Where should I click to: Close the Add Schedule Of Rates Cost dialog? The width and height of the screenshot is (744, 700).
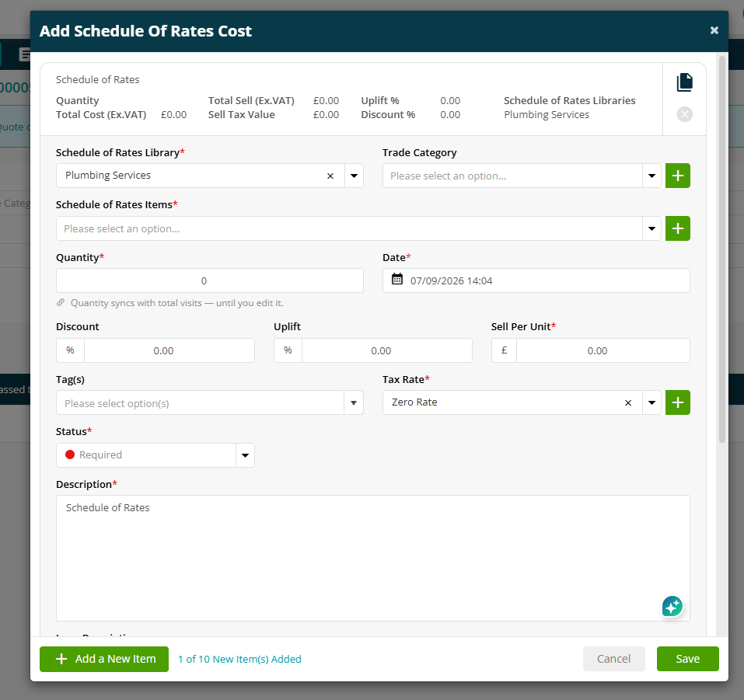coord(714,30)
